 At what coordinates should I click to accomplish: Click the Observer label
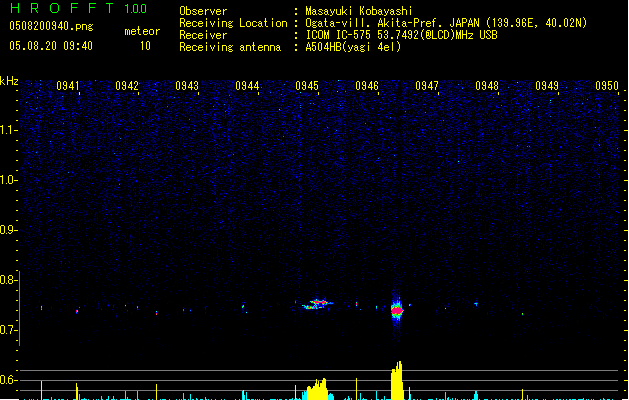203,11
